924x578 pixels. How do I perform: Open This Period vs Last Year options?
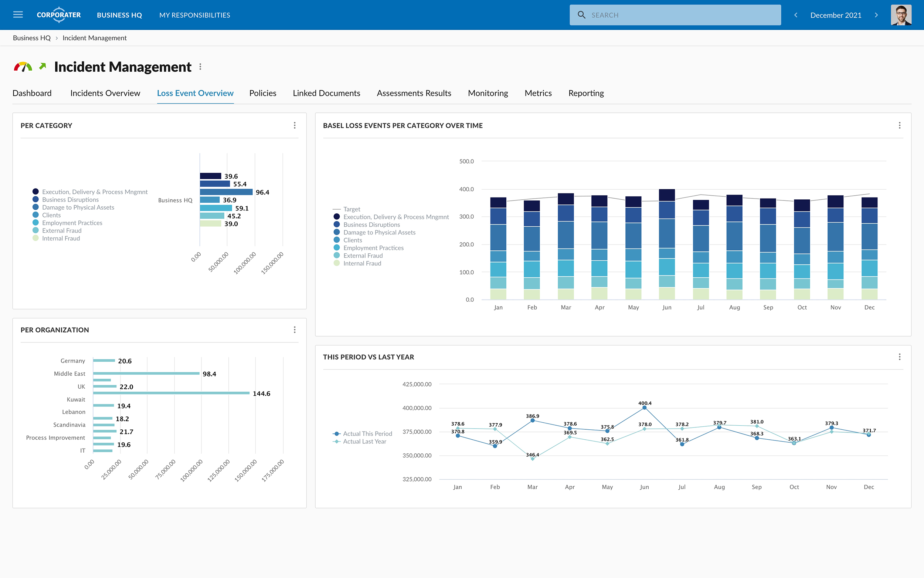[x=899, y=356]
